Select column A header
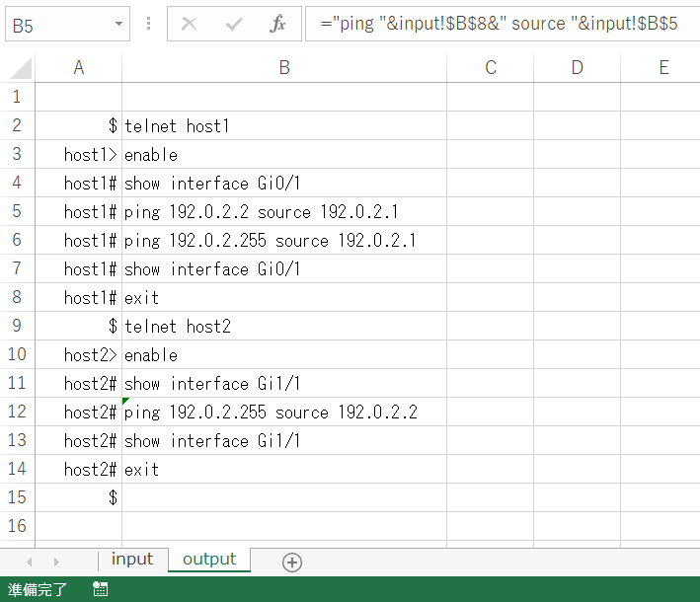Image resolution: width=700 pixels, height=602 pixels. (x=79, y=68)
